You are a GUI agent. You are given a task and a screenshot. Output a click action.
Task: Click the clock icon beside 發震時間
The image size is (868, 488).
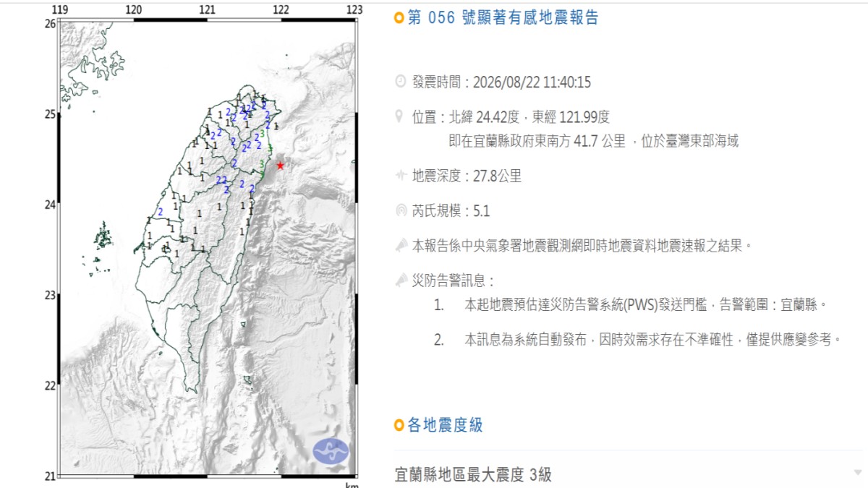[x=400, y=82]
